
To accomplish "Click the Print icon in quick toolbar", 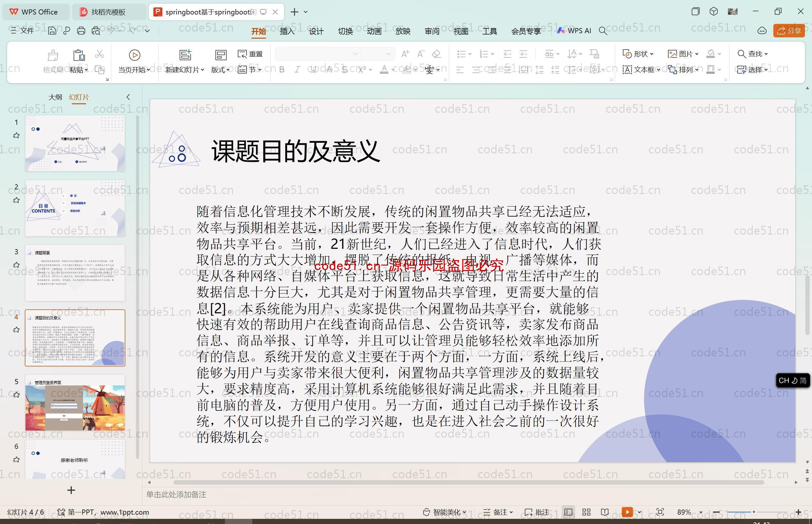I will point(81,31).
